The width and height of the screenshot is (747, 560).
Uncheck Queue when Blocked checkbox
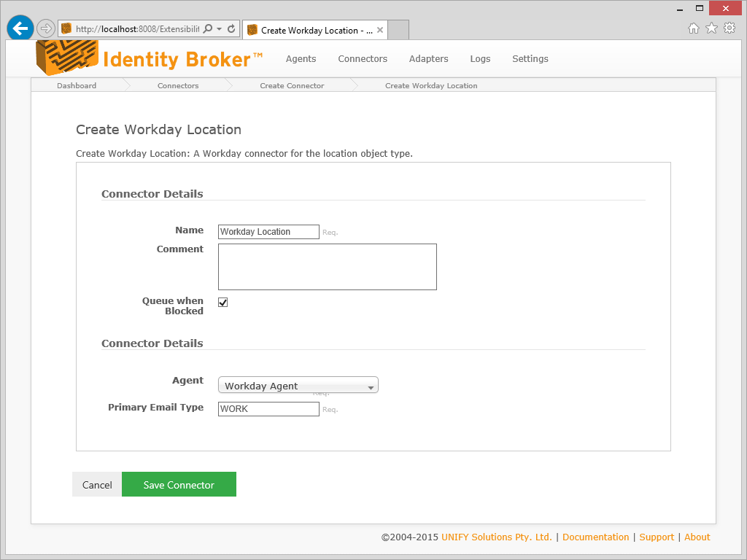click(x=223, y=303)
